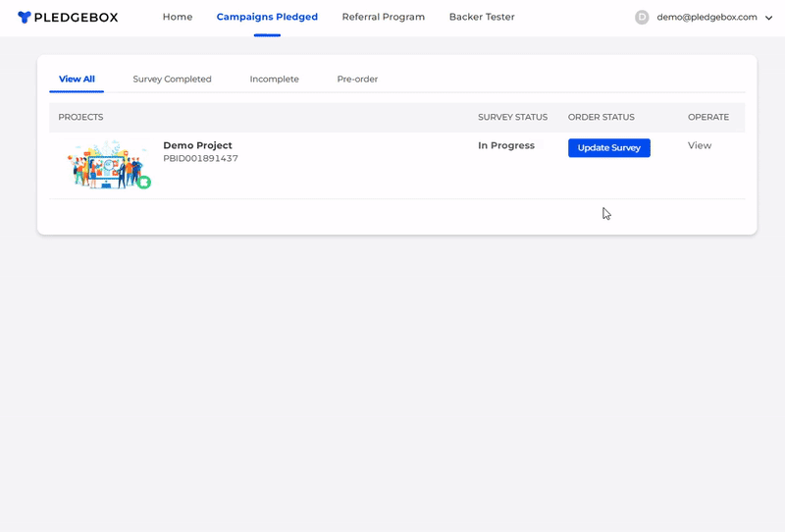Select the View All tab
785x532 pixels.
pos(77,79)
